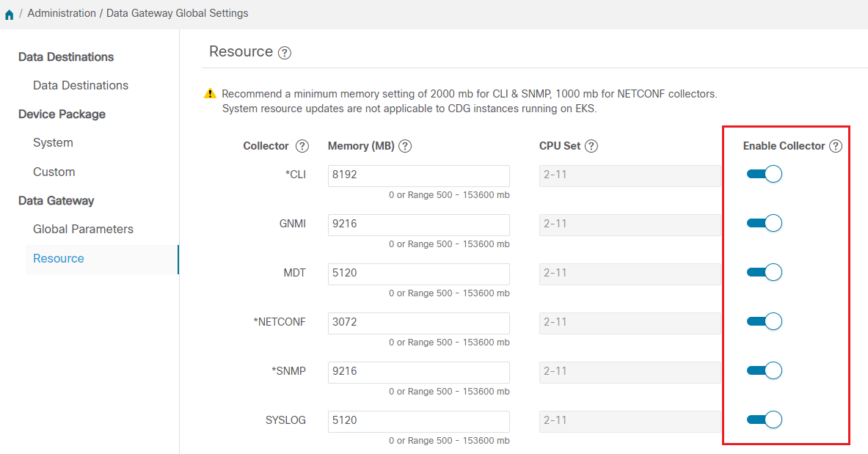Click Administration in the breadcrumb
Viewport: 868px width, 454px height.
point(62,13)
